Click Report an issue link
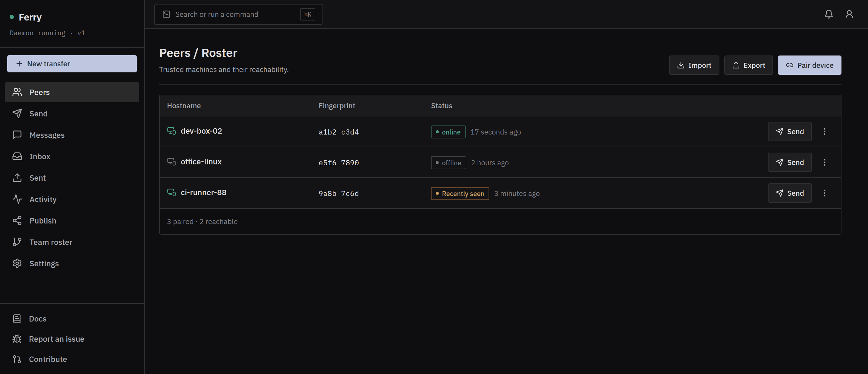This screenshot has height=374, width=868. pos(72,339)
